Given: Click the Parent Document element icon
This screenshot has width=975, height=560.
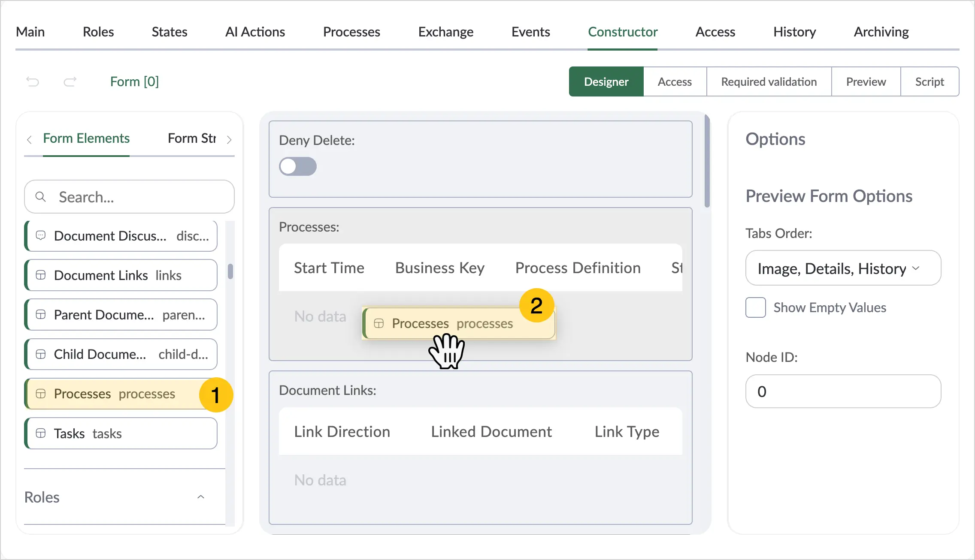Looking at the screenshot, I should pos(41,314).
